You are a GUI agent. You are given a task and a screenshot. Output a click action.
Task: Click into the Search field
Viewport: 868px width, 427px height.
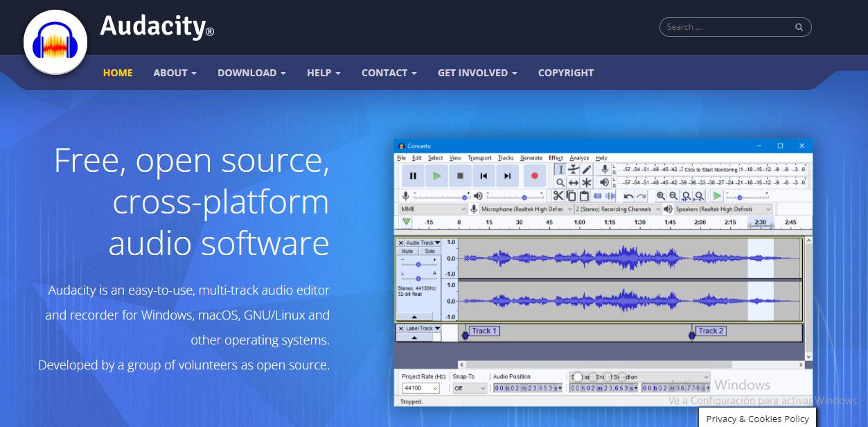point(727,27)
